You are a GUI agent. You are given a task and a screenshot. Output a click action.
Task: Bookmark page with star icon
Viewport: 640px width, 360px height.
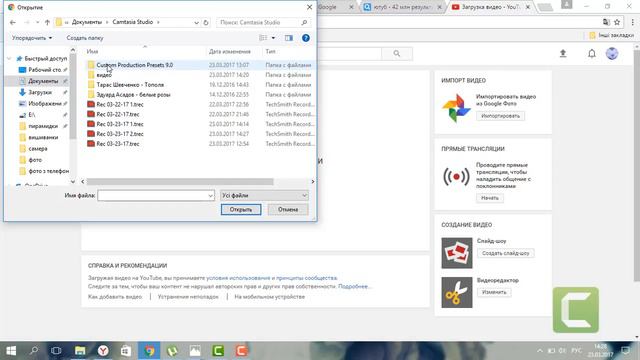(617, 22)
